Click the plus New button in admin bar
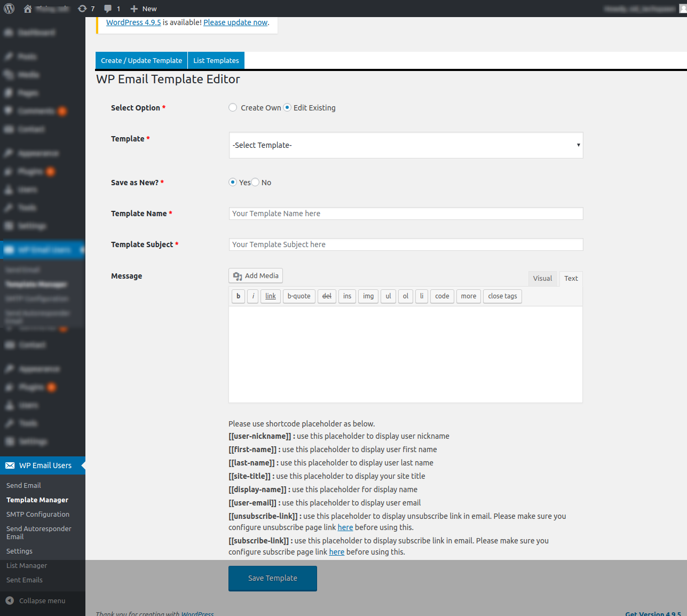The width and height of the screenshot is (687, 616). click(144, 9)
